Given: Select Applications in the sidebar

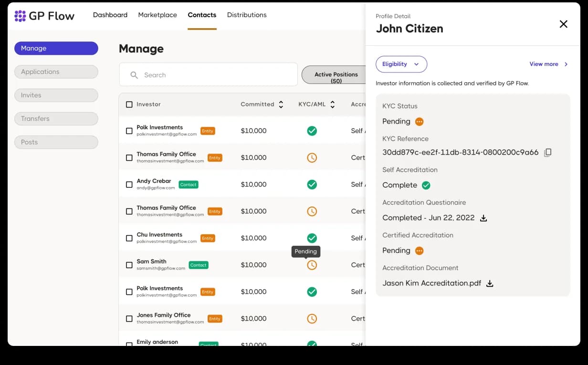Looking at the screenshot, I should click(56, 72).
